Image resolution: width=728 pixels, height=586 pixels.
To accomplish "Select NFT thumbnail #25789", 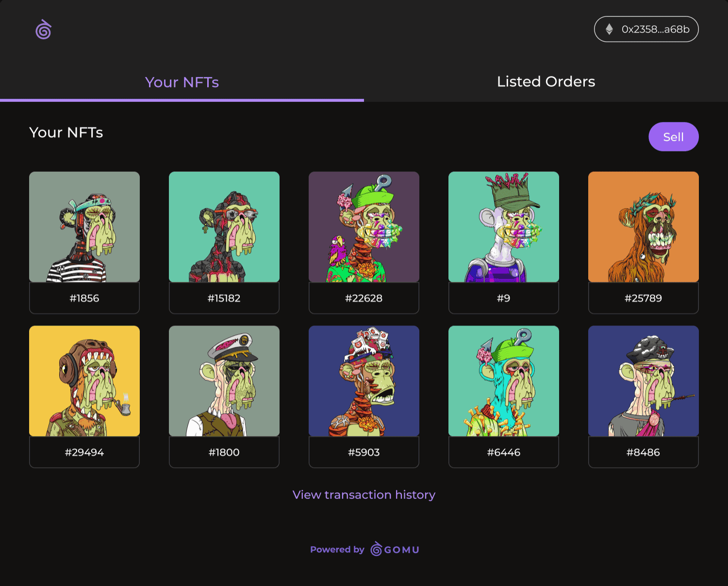I will (x=644, y=227).
